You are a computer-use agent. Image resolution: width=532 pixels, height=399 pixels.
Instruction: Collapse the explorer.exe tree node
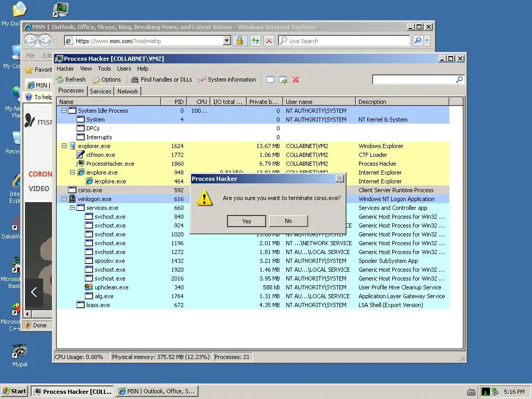(x=64, y=146)
